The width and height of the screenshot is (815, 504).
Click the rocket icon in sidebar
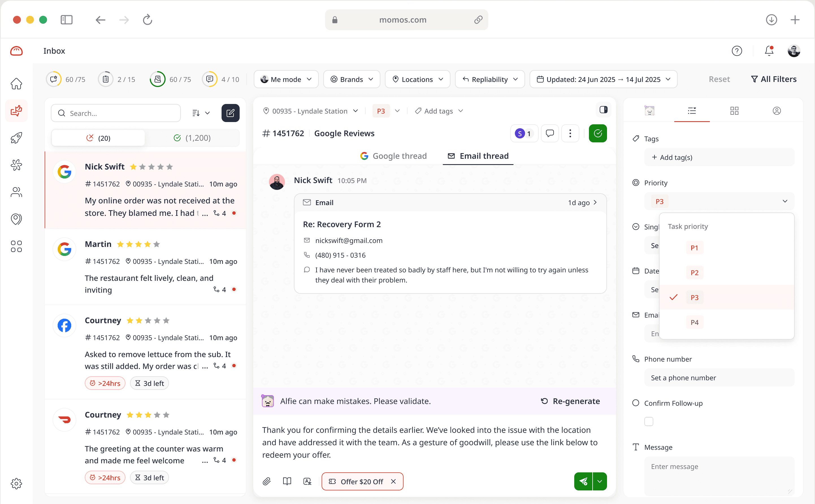click(16, 138)
